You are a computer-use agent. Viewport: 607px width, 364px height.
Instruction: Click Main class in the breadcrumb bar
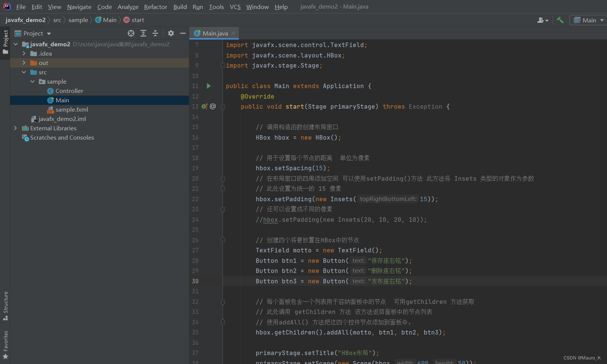(x=106, y=20)
